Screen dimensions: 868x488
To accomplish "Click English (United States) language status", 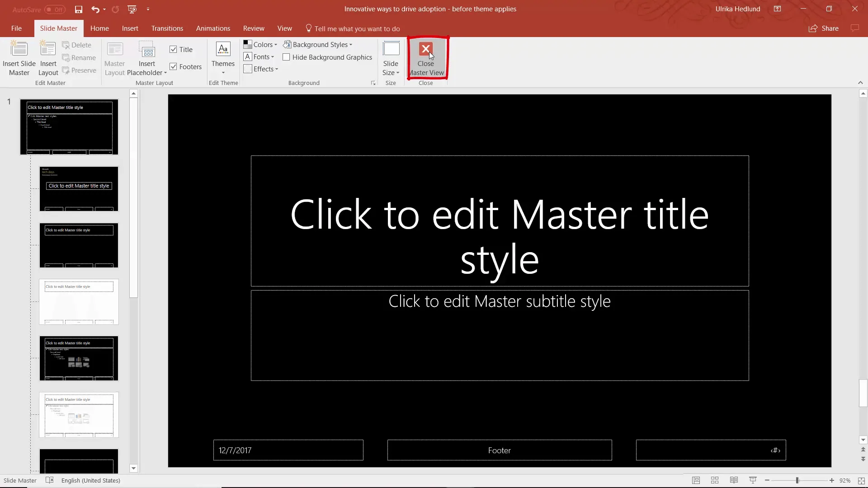I will [x=91, y=480].
